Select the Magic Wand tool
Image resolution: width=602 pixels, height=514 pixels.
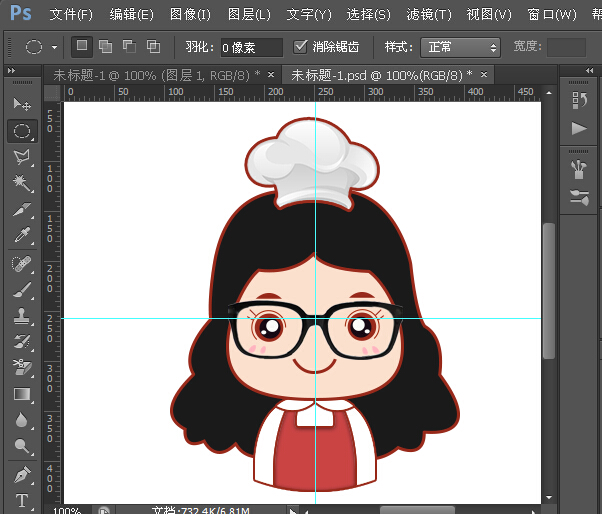tap(22, 183)
